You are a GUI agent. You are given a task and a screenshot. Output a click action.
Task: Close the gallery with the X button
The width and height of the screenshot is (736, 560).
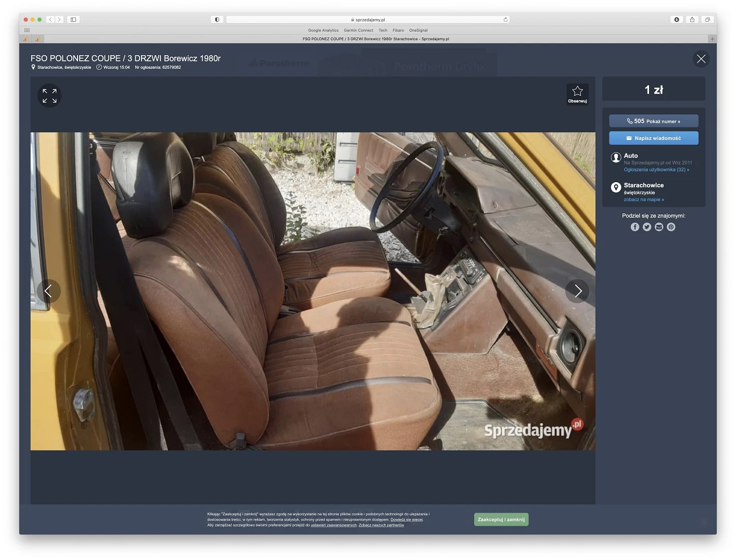point(701,59)
